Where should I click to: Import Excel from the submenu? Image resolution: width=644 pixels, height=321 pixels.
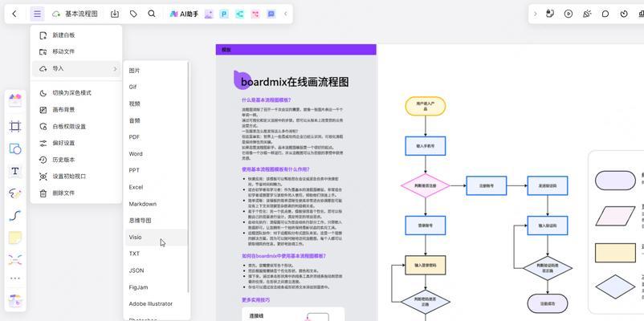click(x=156, y=187)
